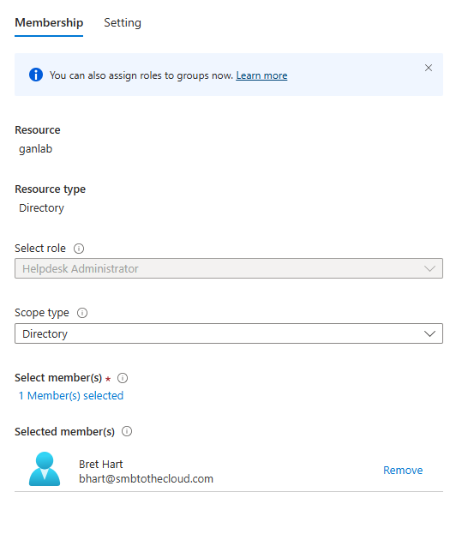Remove Bret Hart from selected members

[403, 470]
